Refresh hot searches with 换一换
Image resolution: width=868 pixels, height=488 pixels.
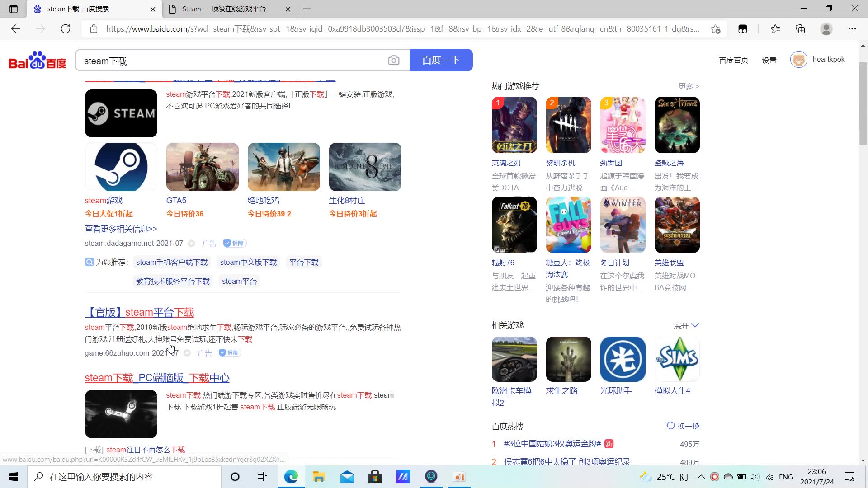[x=683, y=426]
